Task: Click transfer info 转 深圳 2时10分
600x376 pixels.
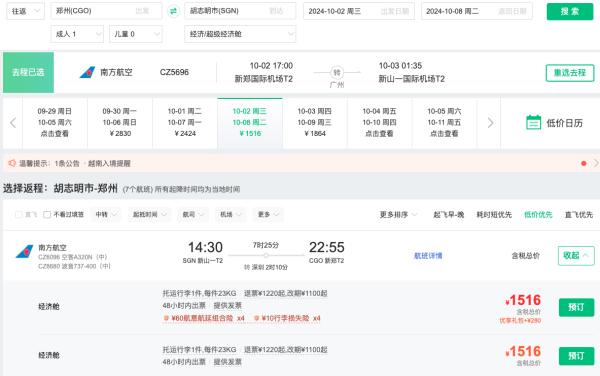Action: point(266,267)
